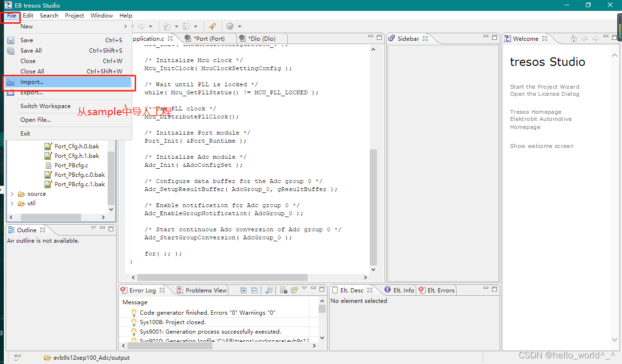Select Port_PBcfg.c in the project tree
622x364 pixels.
(71, 165)
